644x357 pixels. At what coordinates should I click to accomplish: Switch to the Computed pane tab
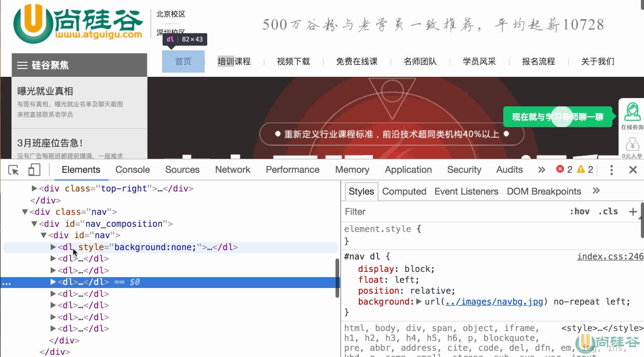[x=404, y=191]
